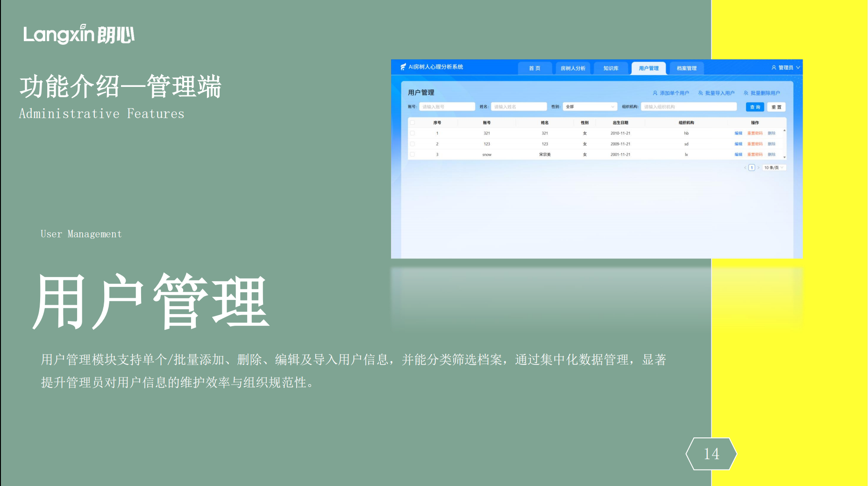Go to next page with right arrow
This screenshot has width=868, height=486.
(x=758, y=168)
